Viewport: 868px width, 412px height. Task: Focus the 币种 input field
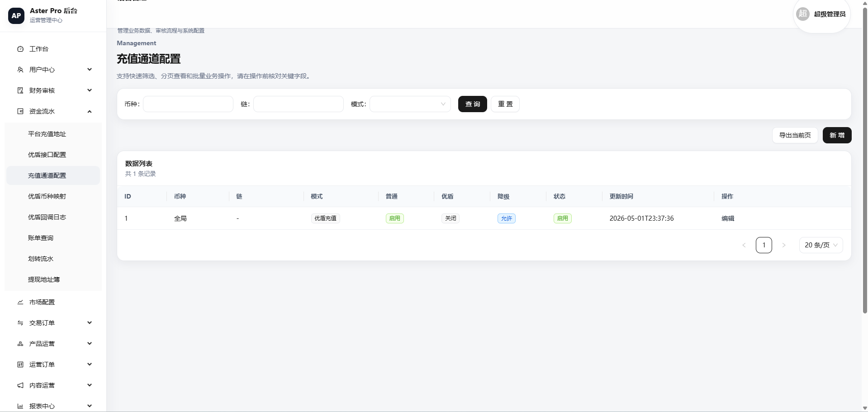[x=188, y=104]
